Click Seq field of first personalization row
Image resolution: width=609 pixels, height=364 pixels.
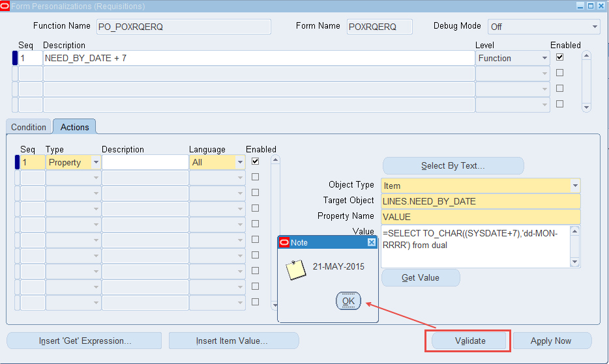(30, 58)
